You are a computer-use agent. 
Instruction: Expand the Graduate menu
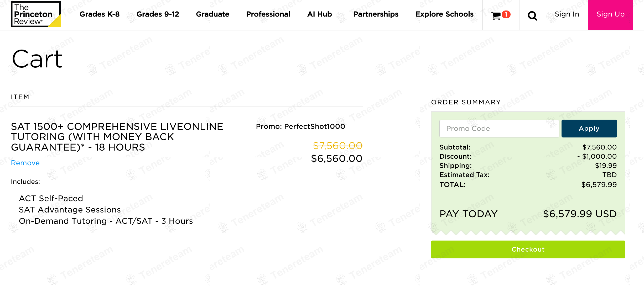click(x=212, y=14)
